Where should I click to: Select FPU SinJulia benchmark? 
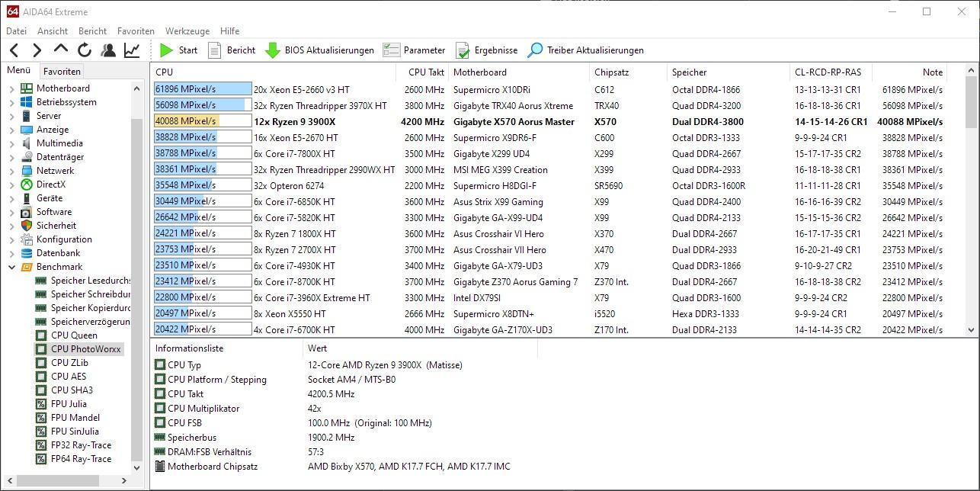pyautogui.click(x=75, y=432)
